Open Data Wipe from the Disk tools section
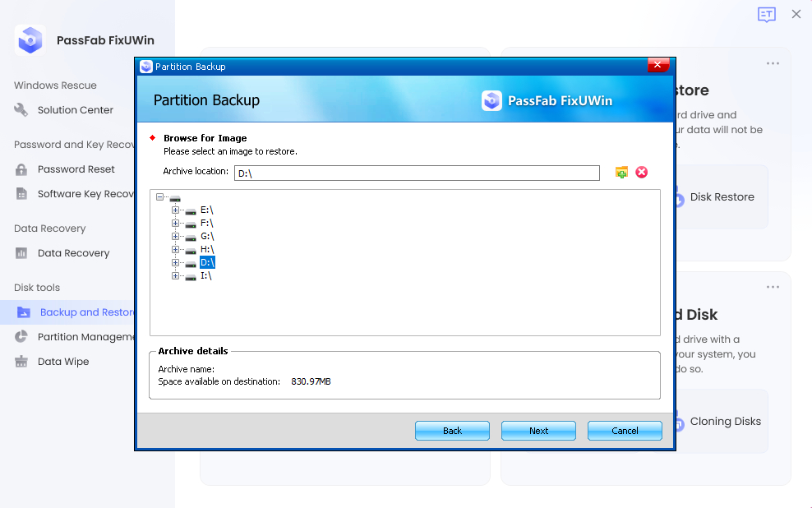This screenshot has height=508, width=812. 62,361
